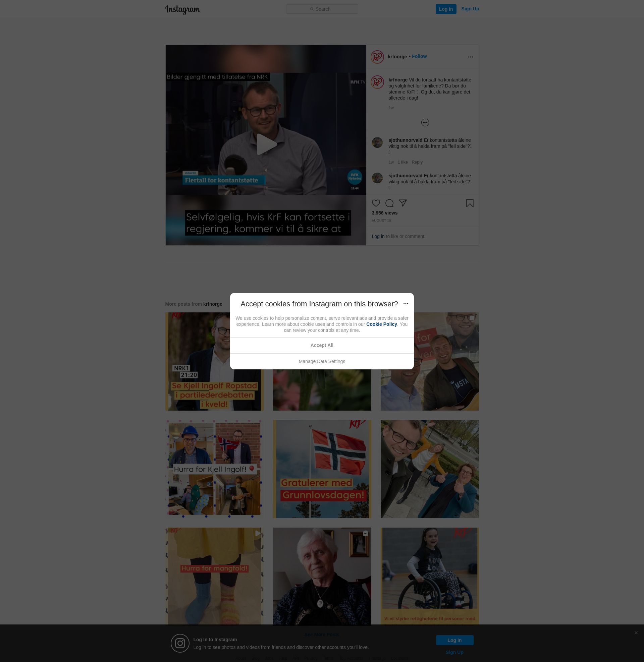This screenshot has width=644, height=662.
Task: Open krfnorge profile avatar in post header
Action: [377, 57]
